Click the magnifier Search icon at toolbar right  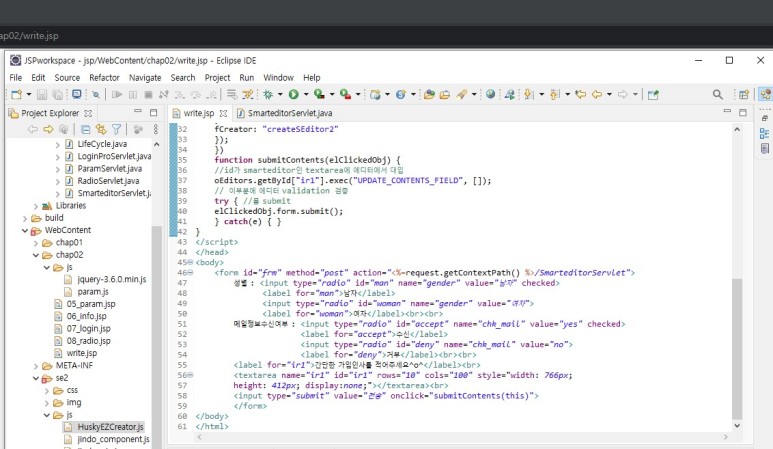tap(717, 95)
